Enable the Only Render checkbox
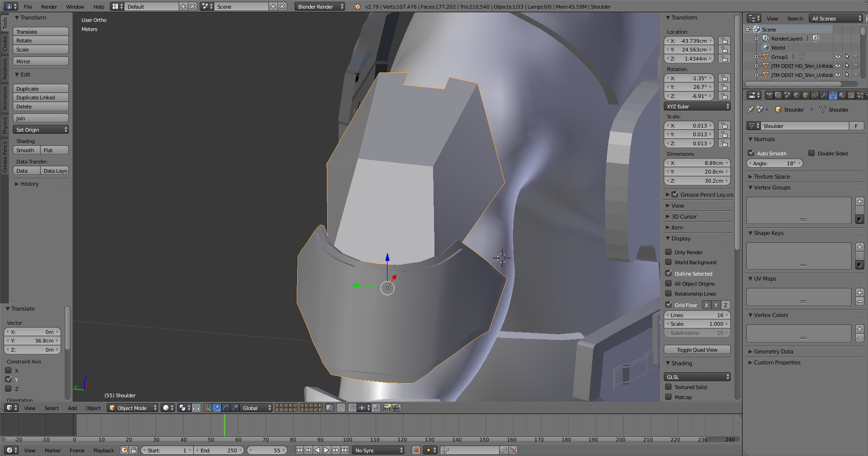 pyautogui.click(x=668, y=252)
